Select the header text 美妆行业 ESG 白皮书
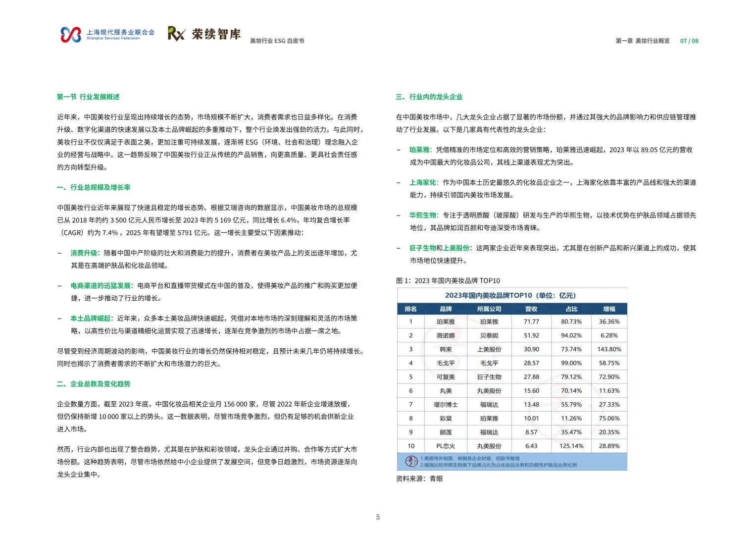This screenshot has height=535, width=756. pos(277,41)
